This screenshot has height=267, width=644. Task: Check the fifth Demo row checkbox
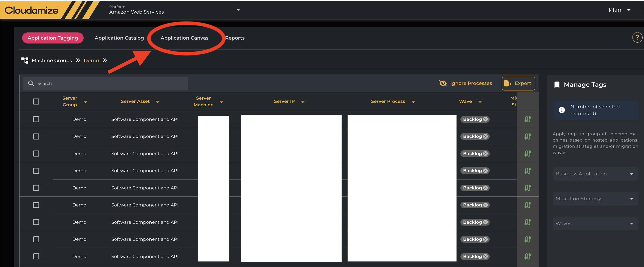[x=36, y=188]
